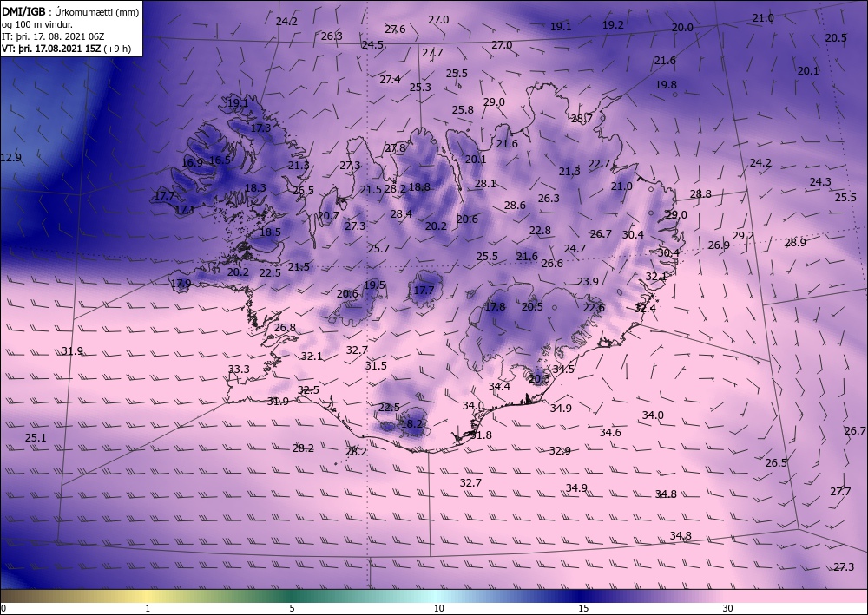
Task: Click the 28.1 value on the map
Action: tap(485, 184)
